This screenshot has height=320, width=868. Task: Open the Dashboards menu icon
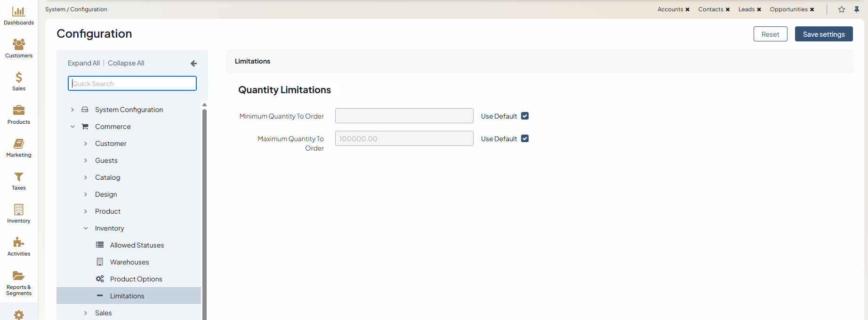[19, 12]
